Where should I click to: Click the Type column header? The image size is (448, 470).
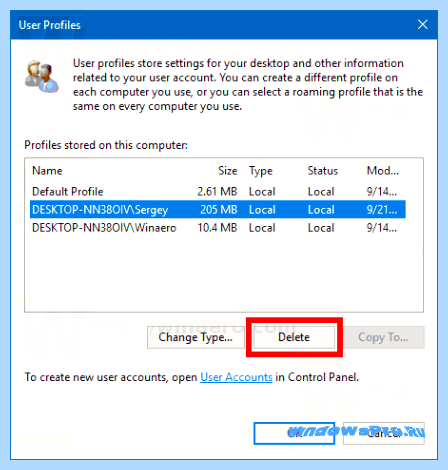261,171
